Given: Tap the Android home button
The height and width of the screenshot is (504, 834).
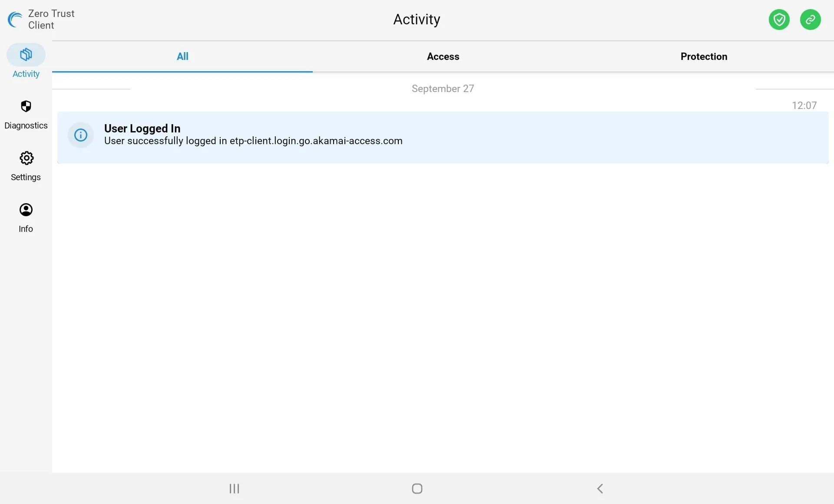Looking at the screenshot, I should (417, 489).
